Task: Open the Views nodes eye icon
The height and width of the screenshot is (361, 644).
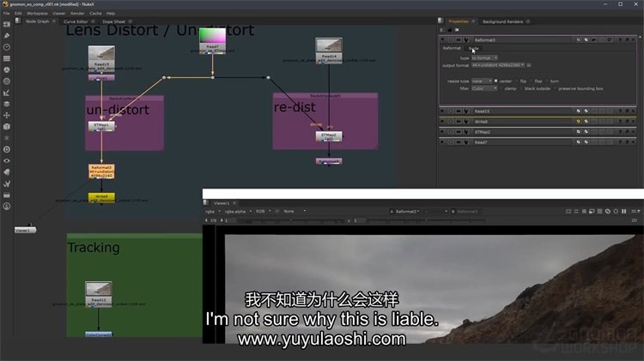Action: (x=7, y=161)
